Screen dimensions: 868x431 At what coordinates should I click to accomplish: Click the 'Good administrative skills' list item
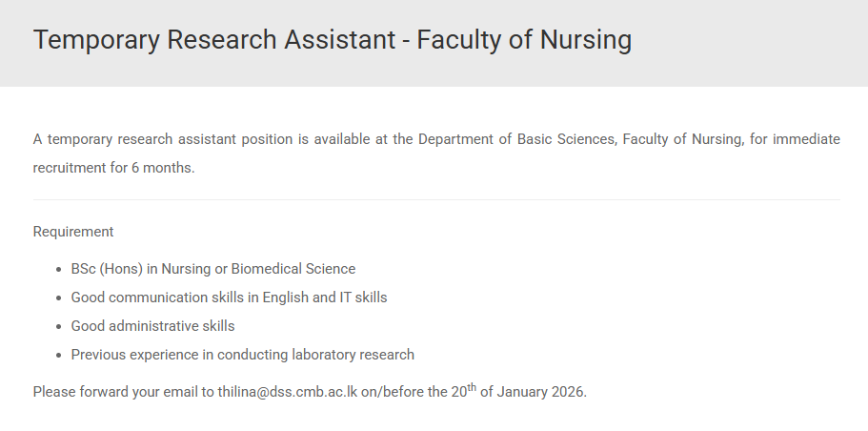pyautogui.click(x=152, y=326)
